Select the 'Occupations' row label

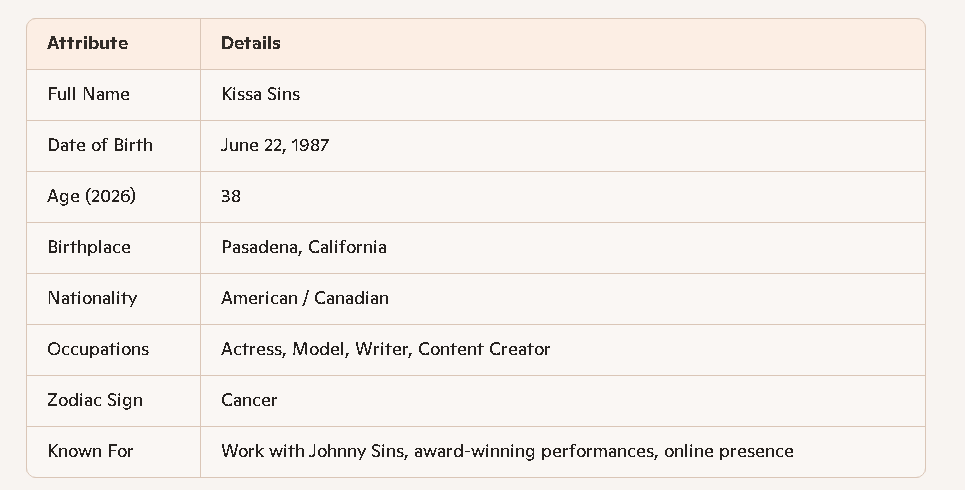98,349
